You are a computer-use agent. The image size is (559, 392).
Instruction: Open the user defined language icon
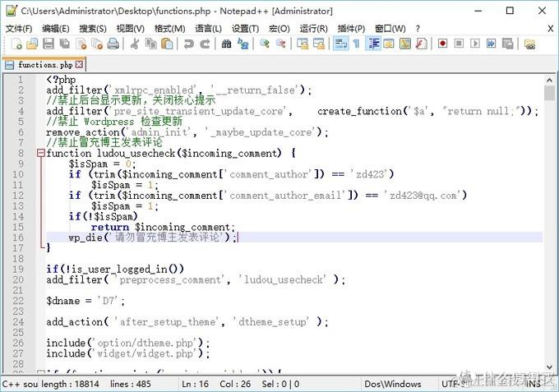click(389, 44)
